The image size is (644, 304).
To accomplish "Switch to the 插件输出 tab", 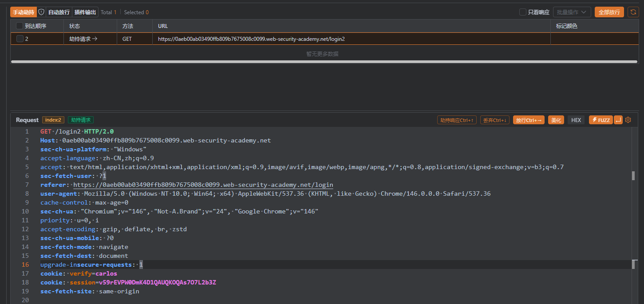I will pos(85,12).
